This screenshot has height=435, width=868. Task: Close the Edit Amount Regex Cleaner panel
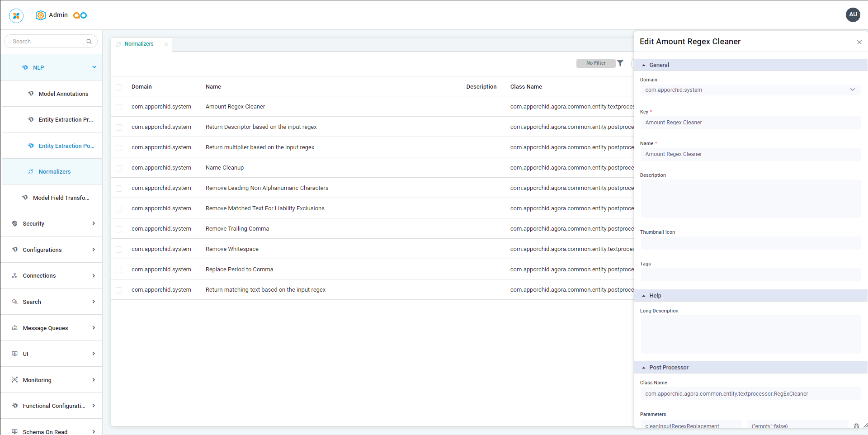pyautogui.click(x=859, y=42)
